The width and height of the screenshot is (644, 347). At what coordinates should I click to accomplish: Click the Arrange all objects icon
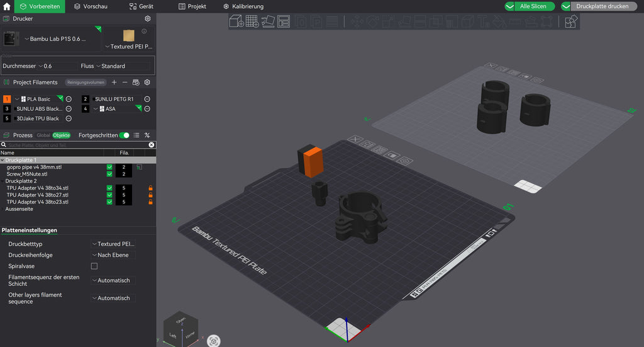coord(284,21)
